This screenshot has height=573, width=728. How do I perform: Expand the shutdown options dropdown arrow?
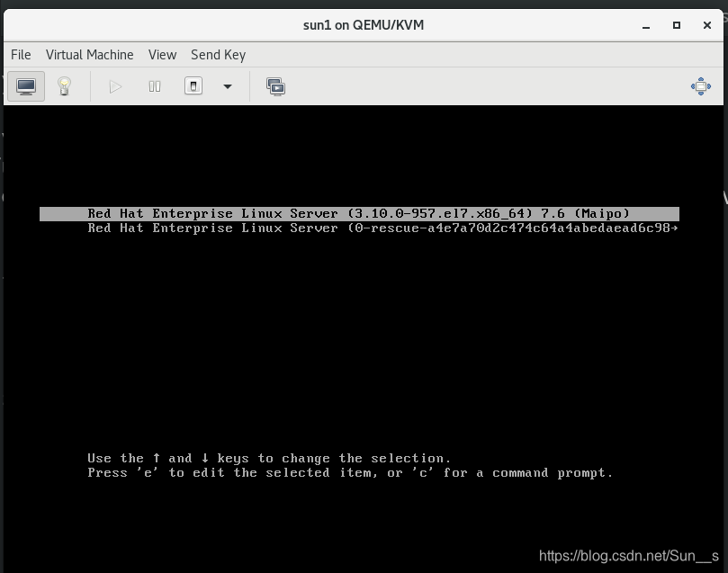[228, 86]
